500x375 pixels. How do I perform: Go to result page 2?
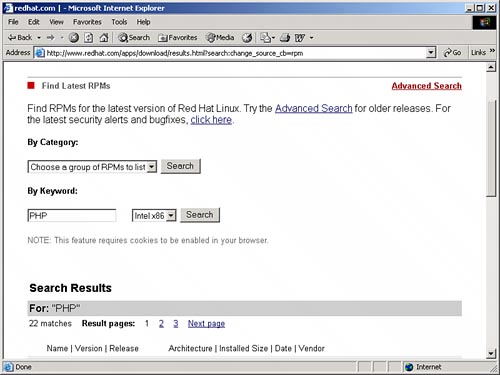[161, 323]
